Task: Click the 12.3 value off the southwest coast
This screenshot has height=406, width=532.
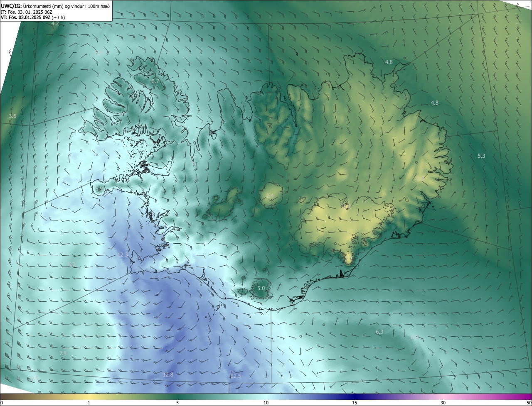Action: (123, 255)
